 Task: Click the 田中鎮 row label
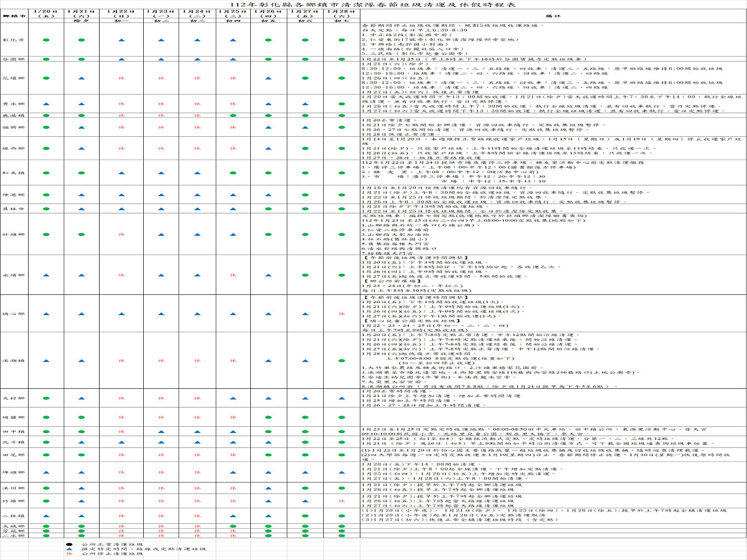(x=14, y=431)
